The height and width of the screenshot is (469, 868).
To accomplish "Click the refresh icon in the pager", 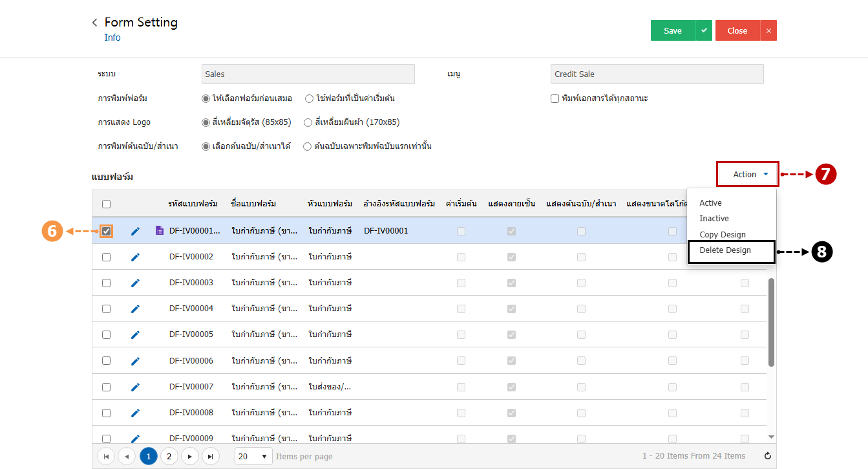I will [x=768, y=456].
